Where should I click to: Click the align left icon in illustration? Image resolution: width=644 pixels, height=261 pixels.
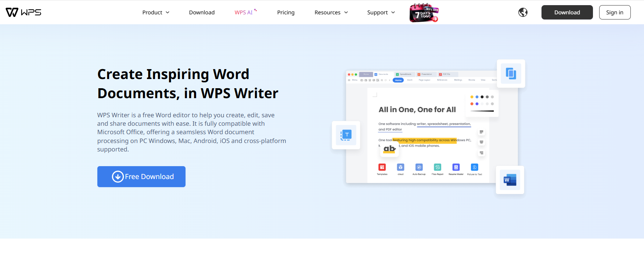(481, 132)
